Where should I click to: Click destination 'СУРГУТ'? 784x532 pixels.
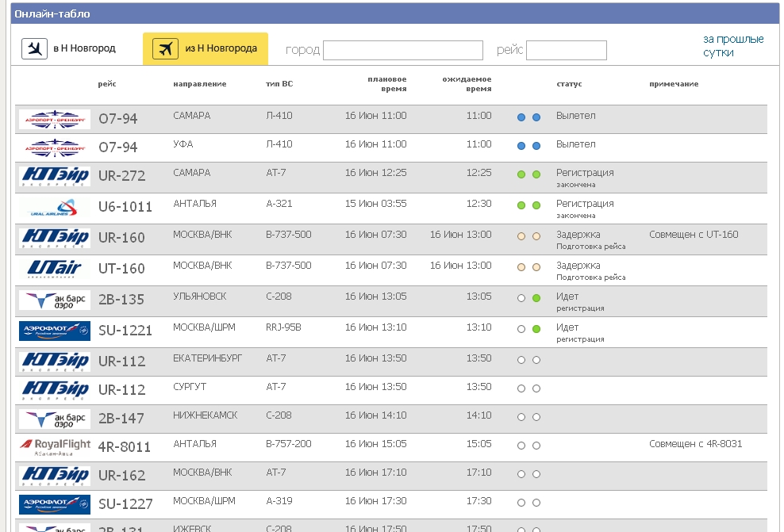point(190,387)
